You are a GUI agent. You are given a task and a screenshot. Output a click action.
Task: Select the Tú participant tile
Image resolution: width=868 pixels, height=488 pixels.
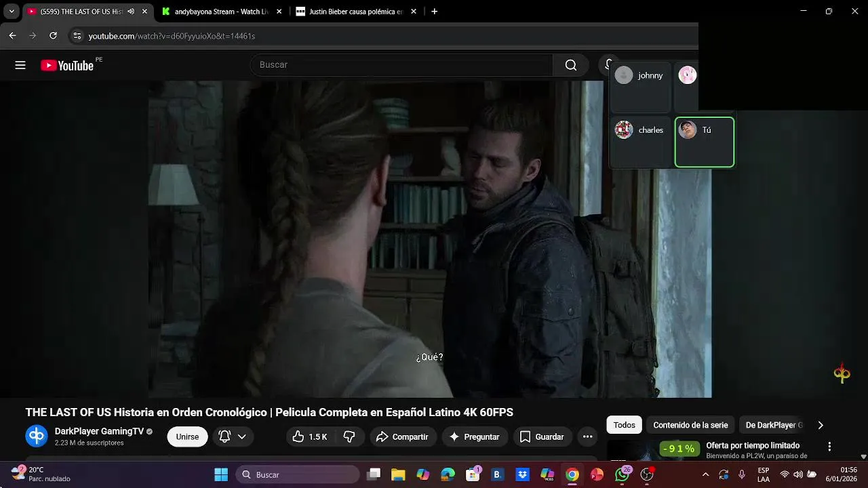[704, 142]
